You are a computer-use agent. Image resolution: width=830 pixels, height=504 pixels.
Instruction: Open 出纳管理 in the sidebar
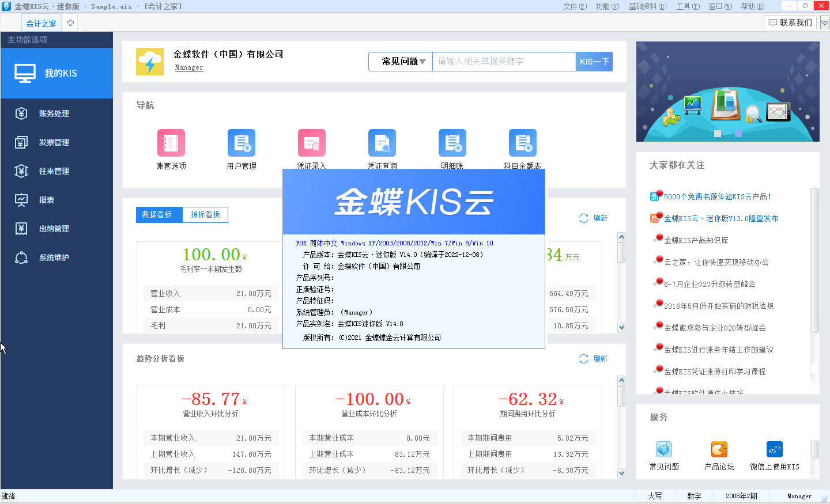pos(56,229)
